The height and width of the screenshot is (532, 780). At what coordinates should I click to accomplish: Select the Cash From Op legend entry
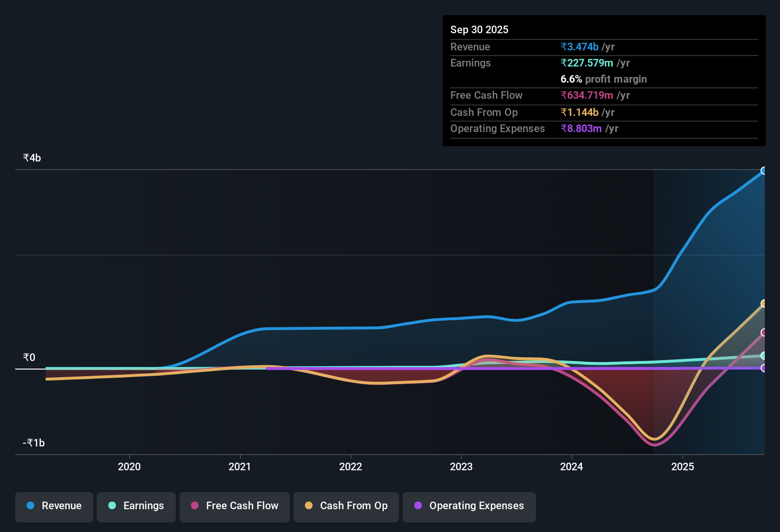346,506
